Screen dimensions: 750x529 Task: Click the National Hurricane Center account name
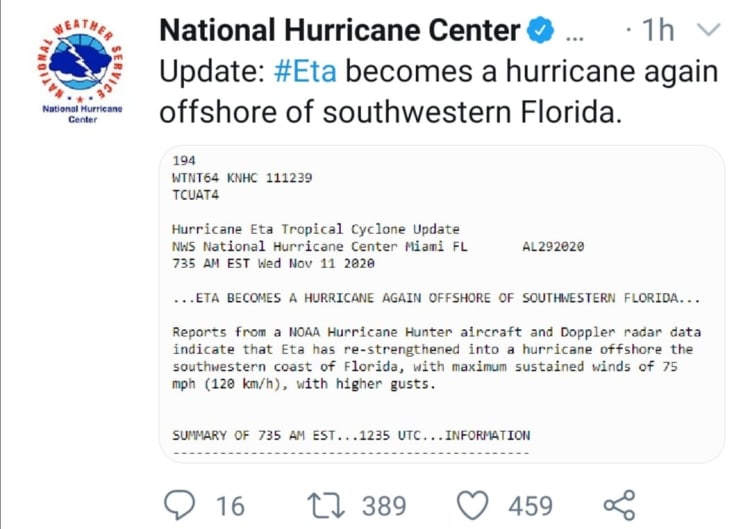338,31
